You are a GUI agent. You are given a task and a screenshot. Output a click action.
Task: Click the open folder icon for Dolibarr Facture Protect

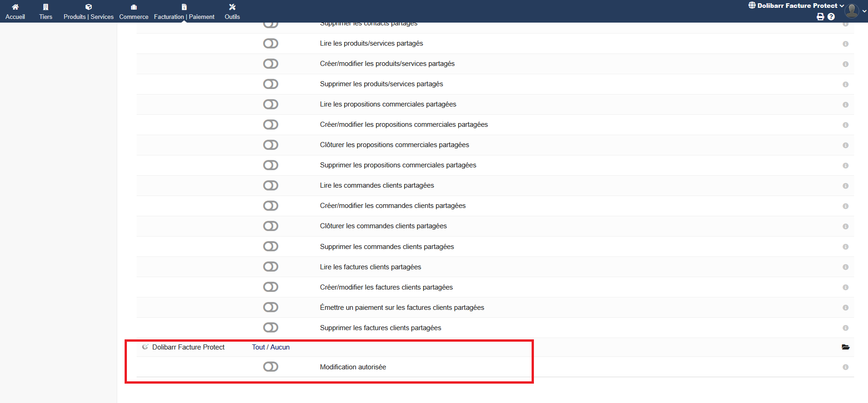845,347
